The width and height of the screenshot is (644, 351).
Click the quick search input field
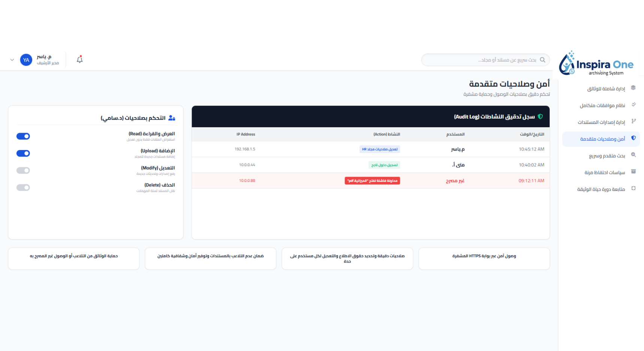[486, 60]
